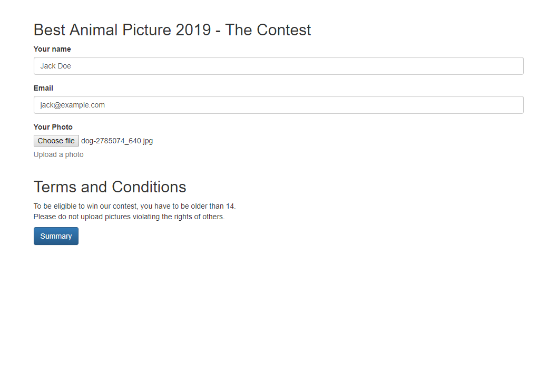Click the 'Your Photo' label

[x=53, y=127]
